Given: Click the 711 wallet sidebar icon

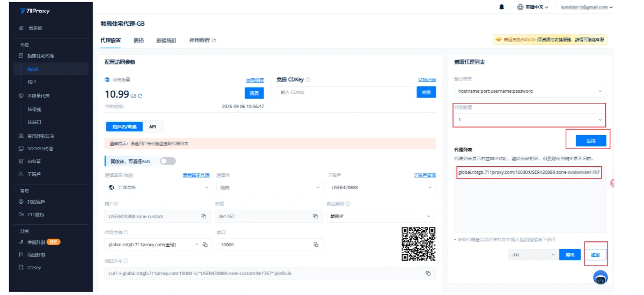Looking at the screenshot, I should coord(21,215).
